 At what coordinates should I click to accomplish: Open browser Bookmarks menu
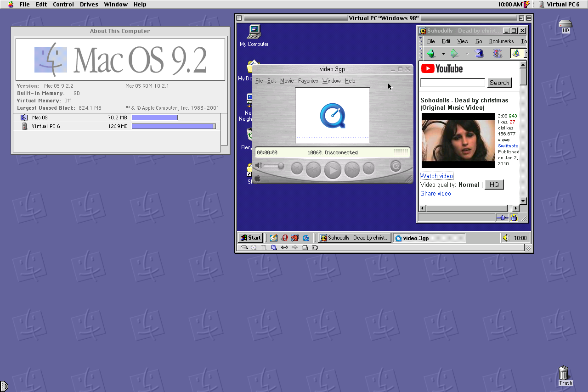pyautogui.click(x=501, y=41)
